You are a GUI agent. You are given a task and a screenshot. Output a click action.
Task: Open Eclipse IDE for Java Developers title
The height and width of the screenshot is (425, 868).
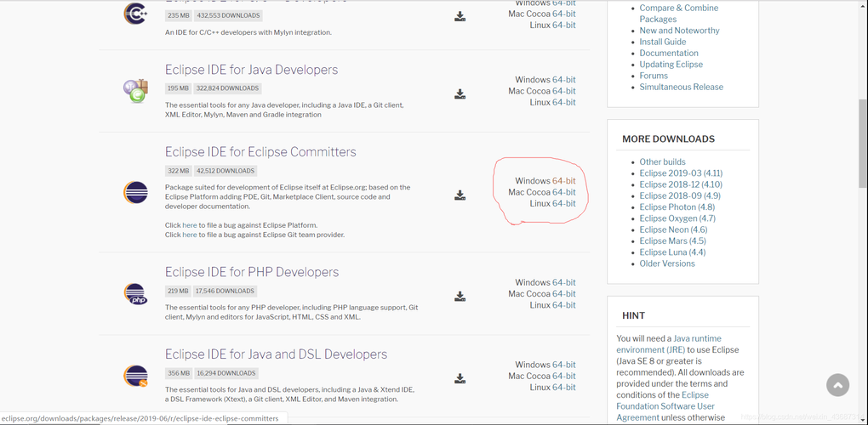tap(251, 70)
